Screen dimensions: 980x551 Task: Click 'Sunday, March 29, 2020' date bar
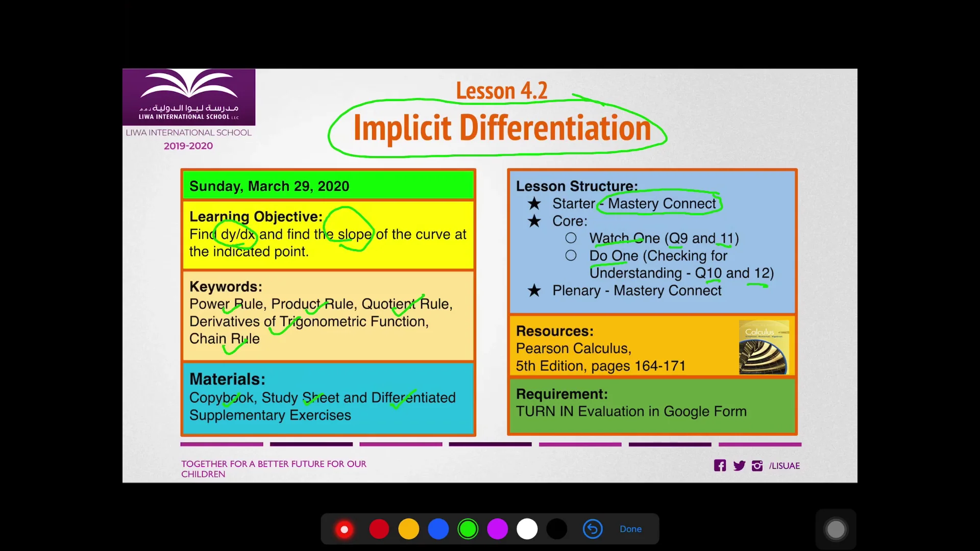click(328, 186)
